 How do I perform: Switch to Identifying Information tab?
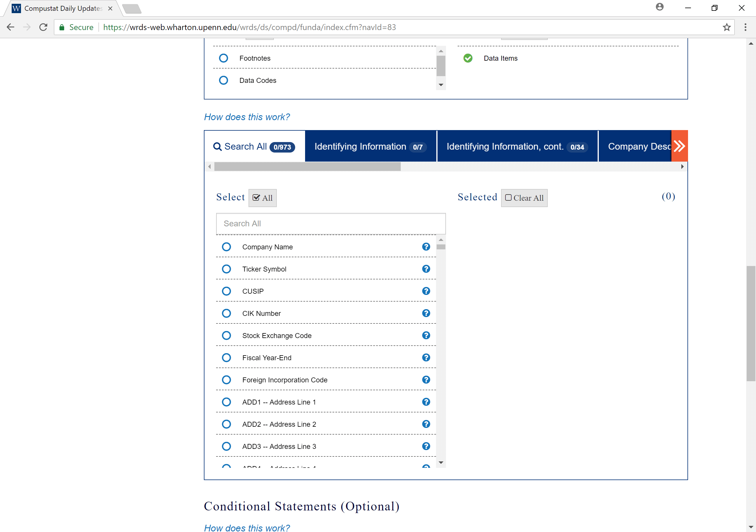point(370,146)
